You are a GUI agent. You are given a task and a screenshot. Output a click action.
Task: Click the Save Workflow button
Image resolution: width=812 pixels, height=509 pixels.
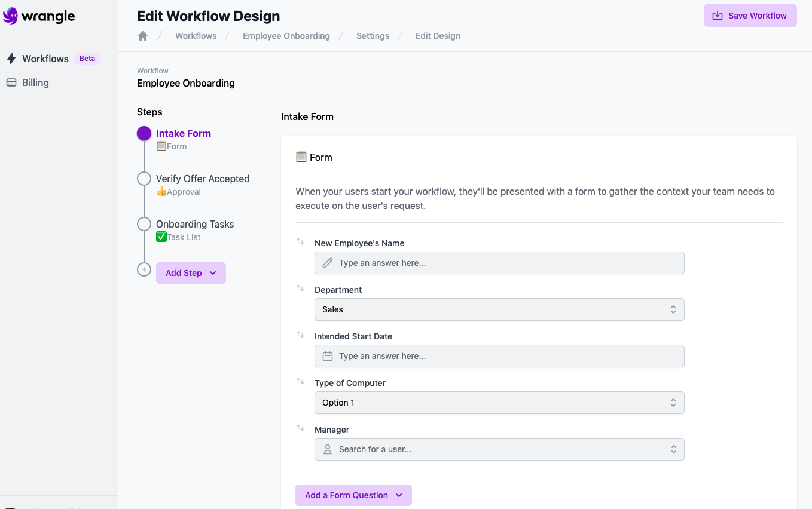[x=750, y=16]
